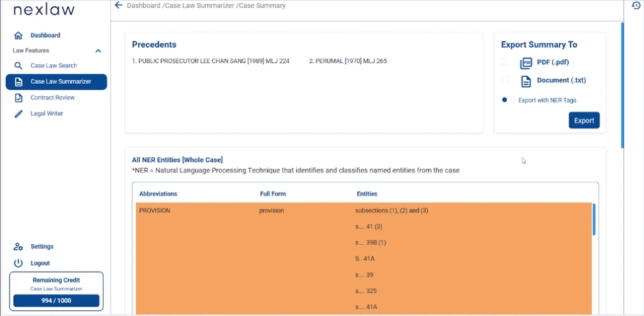Image resolution: width=644 pixels, height=316 pixels.
Task: Click precedent PERUMAL [1970] MLJ 265
Action: point(348,61)
